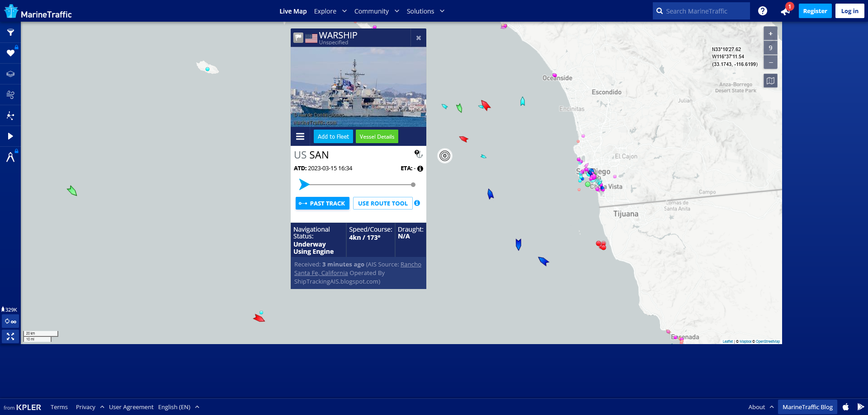868x415 pixels.
Task: Open the Google Play store icon
Action: point(860,407)
